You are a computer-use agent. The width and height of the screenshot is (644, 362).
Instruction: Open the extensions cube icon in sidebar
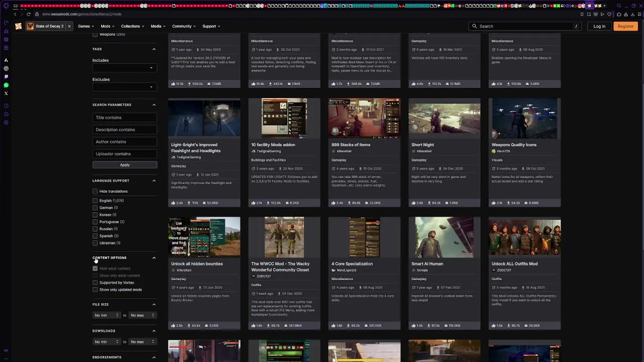pos(6,114)
